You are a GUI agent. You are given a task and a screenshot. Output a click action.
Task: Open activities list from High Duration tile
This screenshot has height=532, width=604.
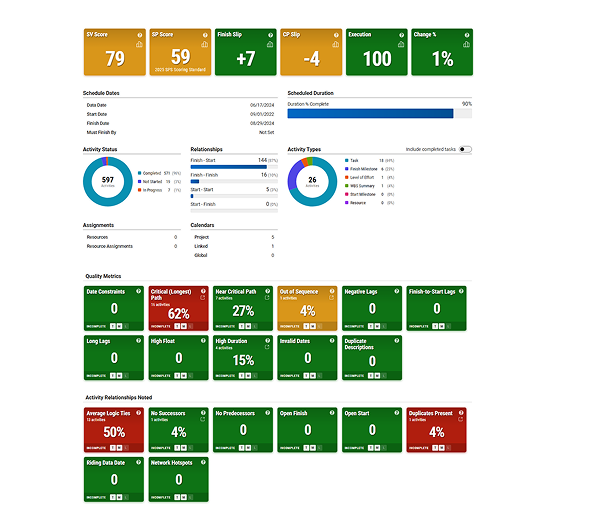tap(267, 347)
